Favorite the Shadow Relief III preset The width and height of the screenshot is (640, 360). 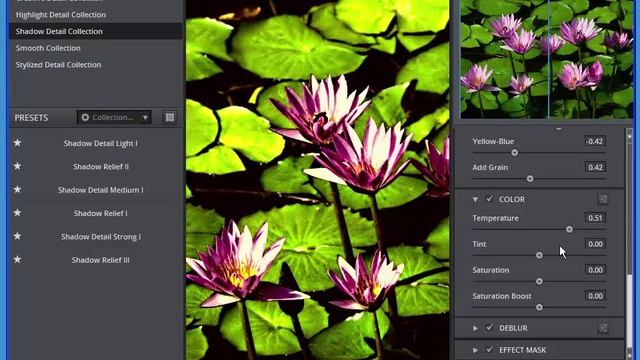tap(18, 259)
